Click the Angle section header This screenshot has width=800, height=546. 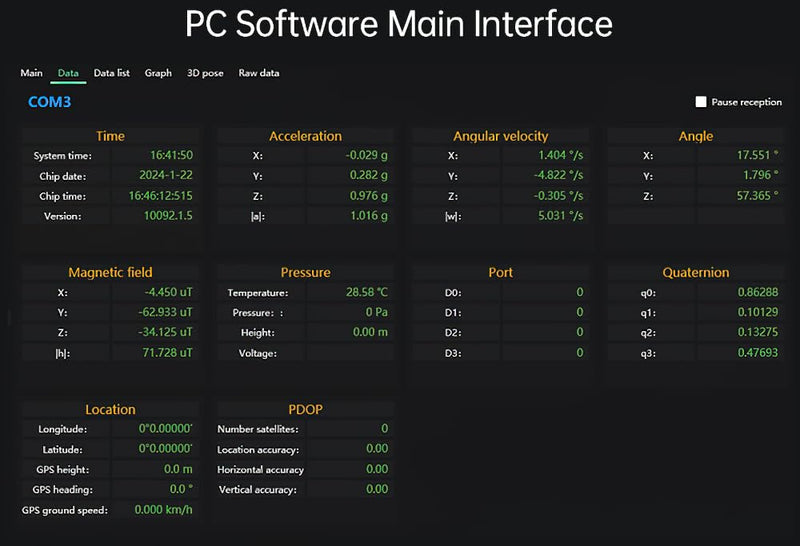click(x=696, y=136)
